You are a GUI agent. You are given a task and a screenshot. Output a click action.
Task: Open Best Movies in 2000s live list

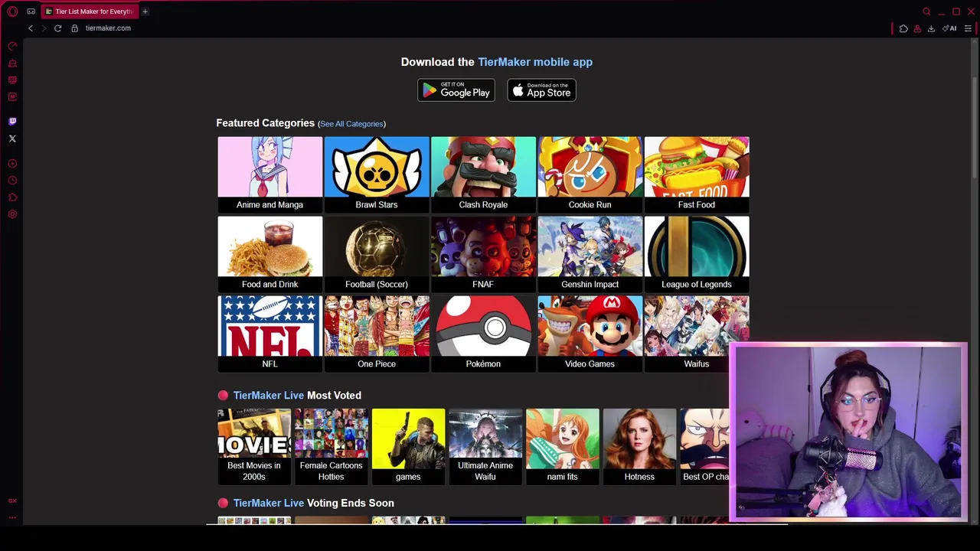click(254, 446)
